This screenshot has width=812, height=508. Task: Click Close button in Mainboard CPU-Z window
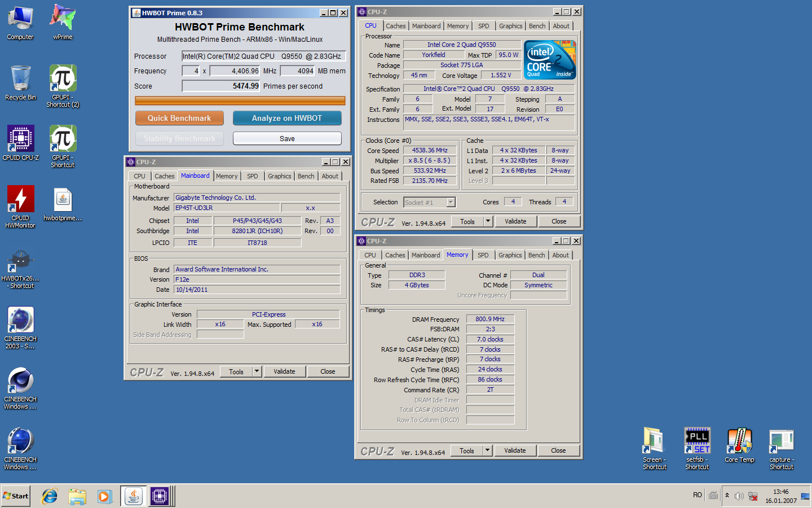tap(328, 371)
